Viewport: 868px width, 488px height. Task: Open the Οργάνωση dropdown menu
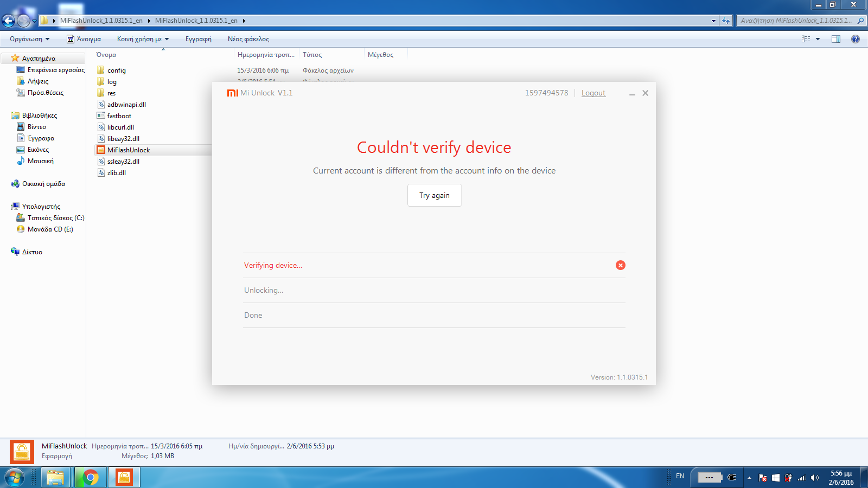[x=29, y=39]
